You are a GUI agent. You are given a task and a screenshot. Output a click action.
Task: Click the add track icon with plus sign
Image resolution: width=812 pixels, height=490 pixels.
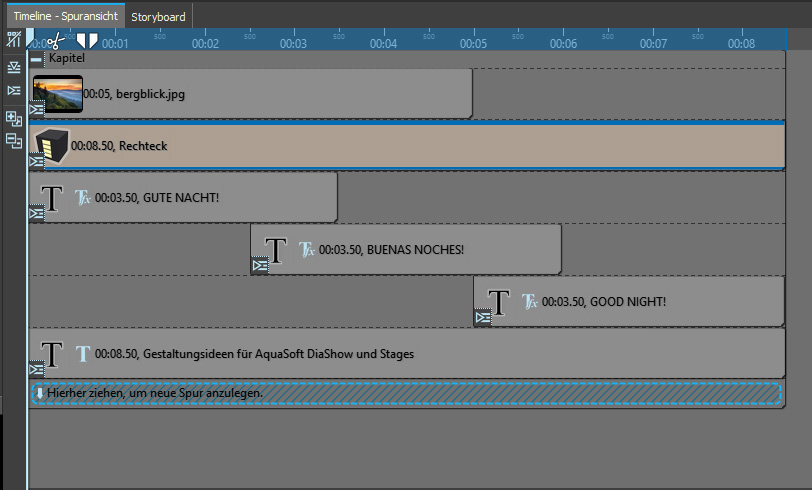click(x=13, y=119)
